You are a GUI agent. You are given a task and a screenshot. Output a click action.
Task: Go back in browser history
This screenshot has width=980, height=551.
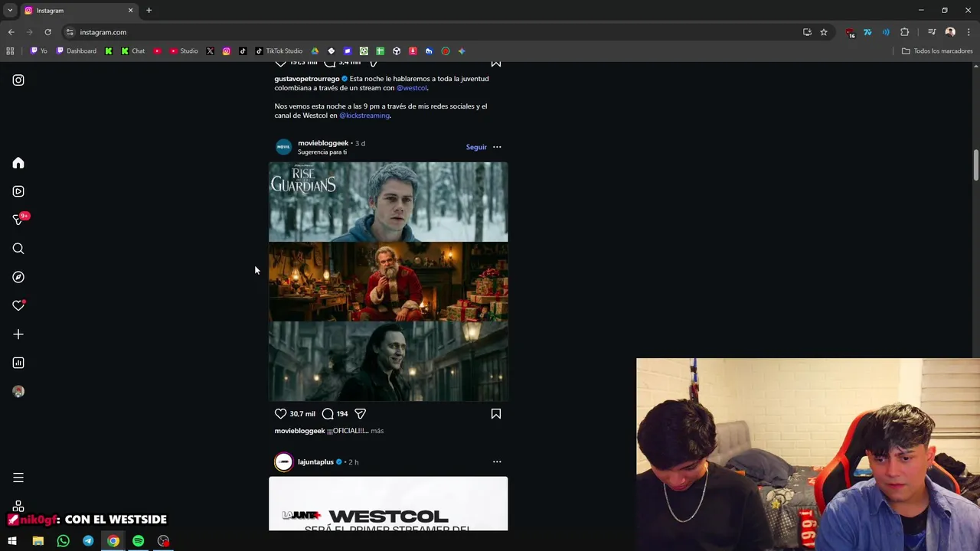click(x=11, y=32)
